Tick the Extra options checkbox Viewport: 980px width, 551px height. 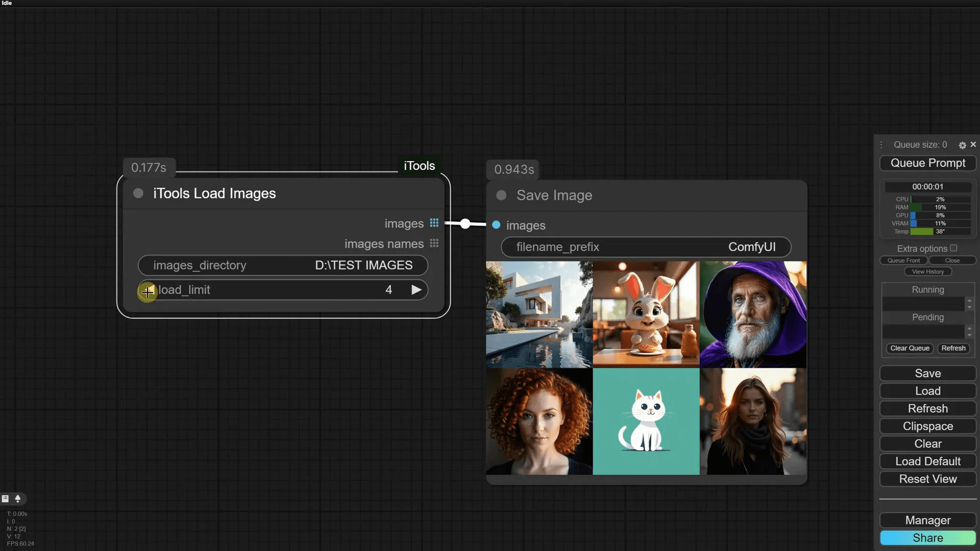[x=953, y=248]
